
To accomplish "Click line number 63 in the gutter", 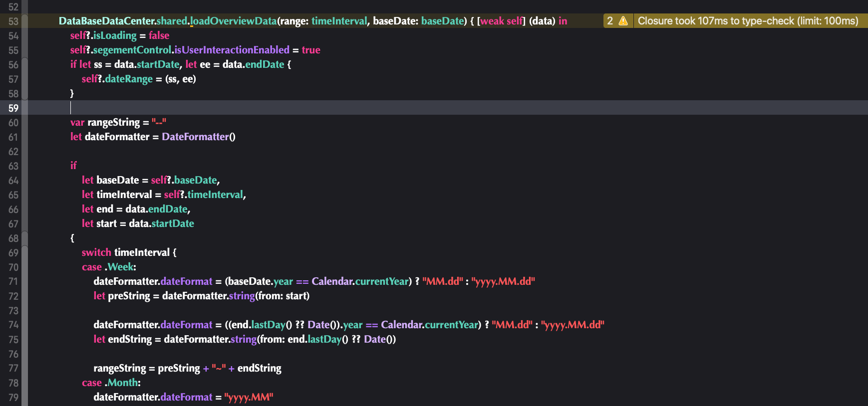I will tap(13, 166).
